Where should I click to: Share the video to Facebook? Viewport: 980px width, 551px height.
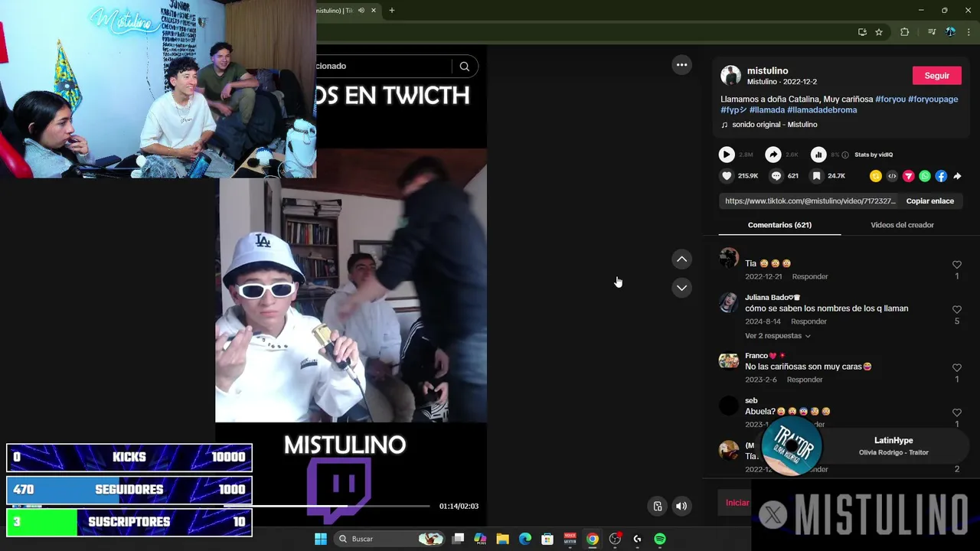click(941, 176)
